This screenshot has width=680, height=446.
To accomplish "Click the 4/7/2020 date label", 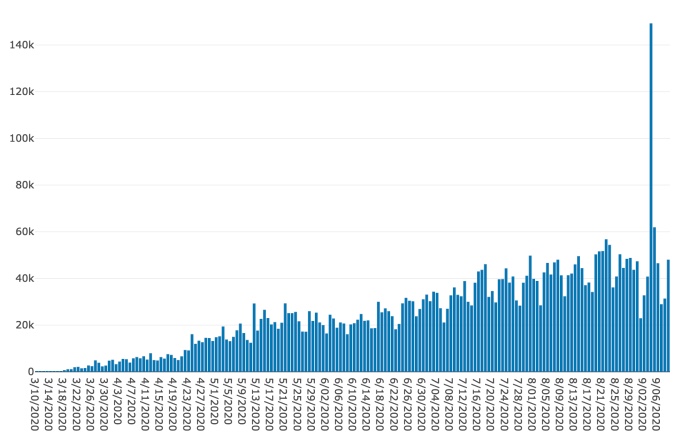I will click(131, 401).
